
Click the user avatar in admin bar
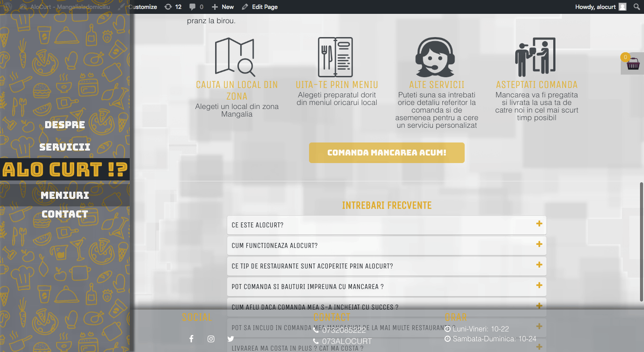[623, 7]
